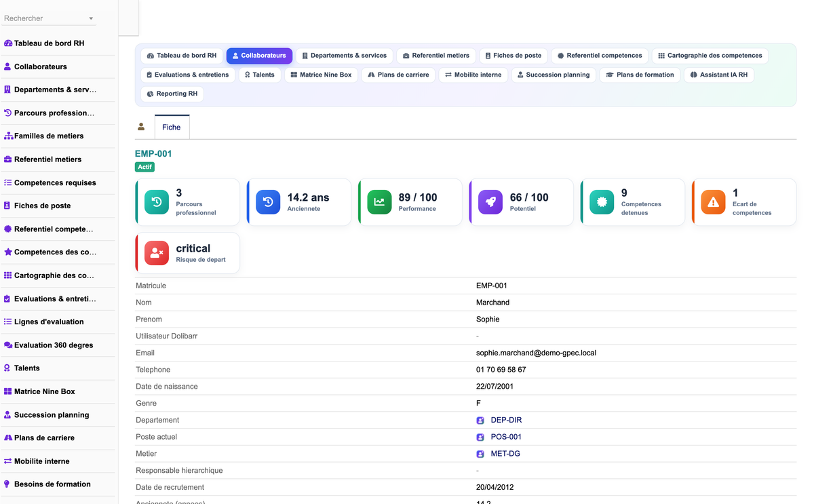The width and height of the screenshot is (814, 504).
Task: Open the Collaborateurs top tab
Action: (259, 56)
